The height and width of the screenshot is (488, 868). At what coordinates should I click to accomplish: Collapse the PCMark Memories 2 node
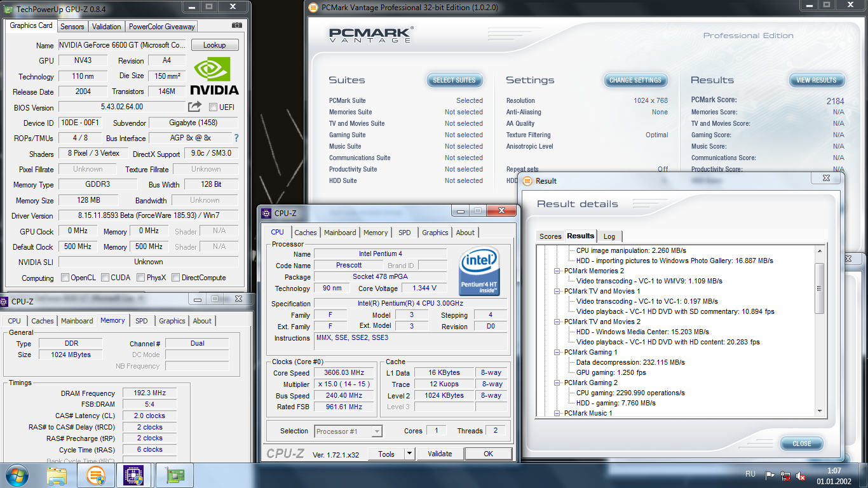coord(557,271)
